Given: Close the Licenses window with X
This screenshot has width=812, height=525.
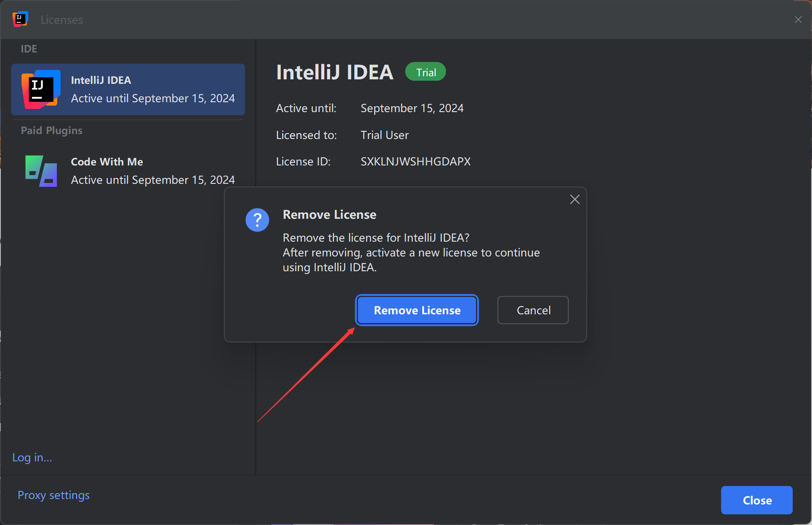Looking at the screenshot, I should point(798,20).
